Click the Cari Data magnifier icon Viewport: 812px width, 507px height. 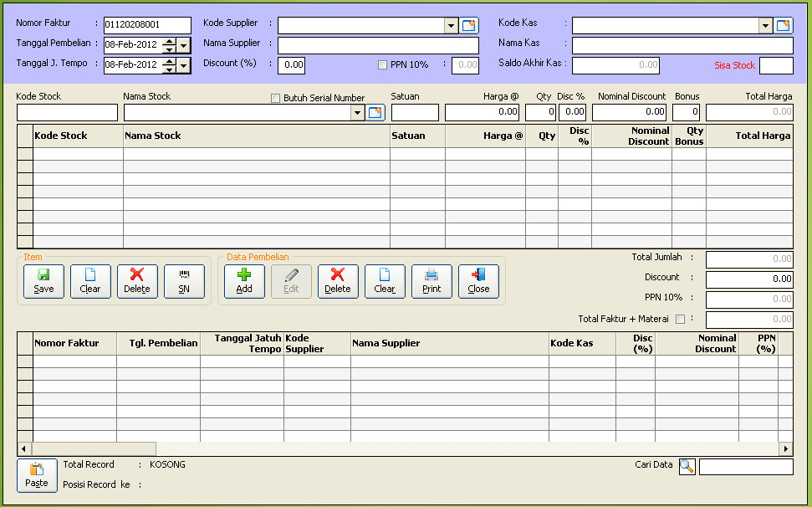tap(687, 466)
